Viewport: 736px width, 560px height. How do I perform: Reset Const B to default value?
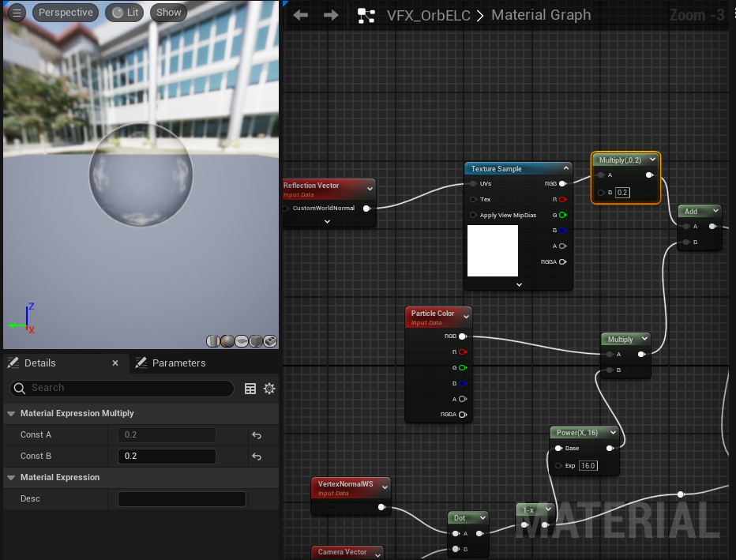pos(257,457)
